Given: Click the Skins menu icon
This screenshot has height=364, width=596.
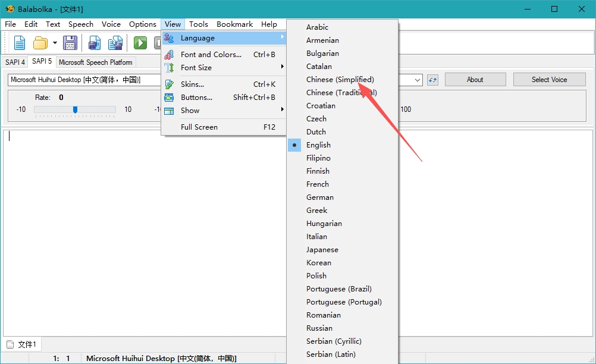Looking at the screenshot, I should click(169, 84).
